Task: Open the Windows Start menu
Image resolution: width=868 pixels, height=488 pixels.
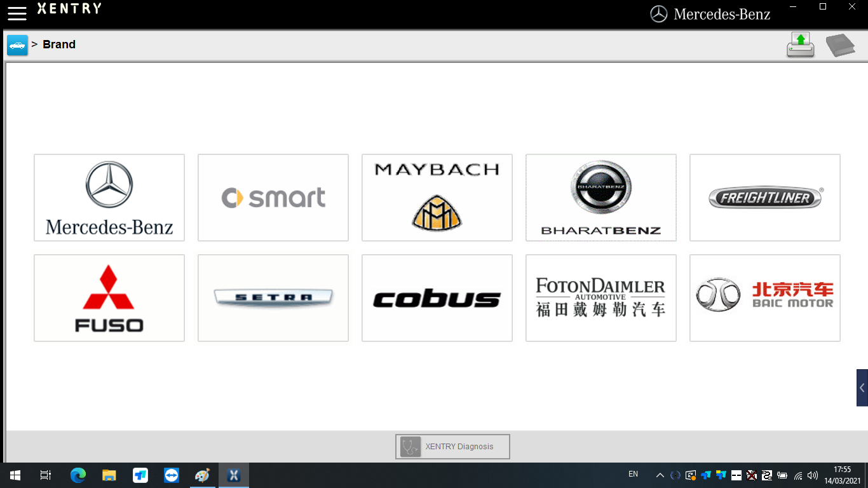Action: click(15, 475)
